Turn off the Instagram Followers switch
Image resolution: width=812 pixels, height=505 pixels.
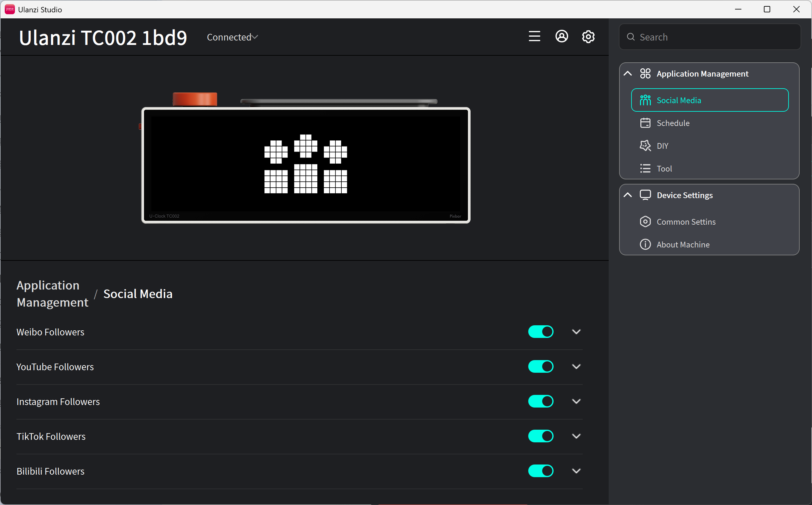click(541, 401)
